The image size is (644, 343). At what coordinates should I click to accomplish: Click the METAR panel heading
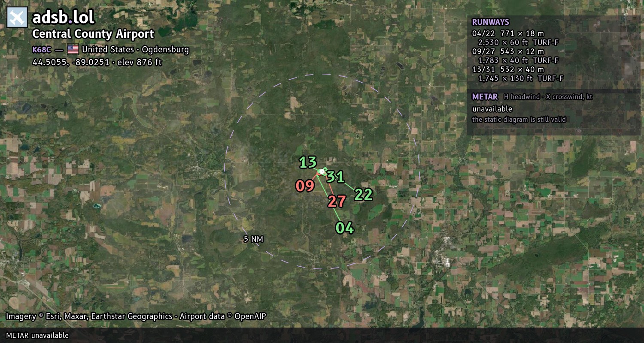pos(485,97)
